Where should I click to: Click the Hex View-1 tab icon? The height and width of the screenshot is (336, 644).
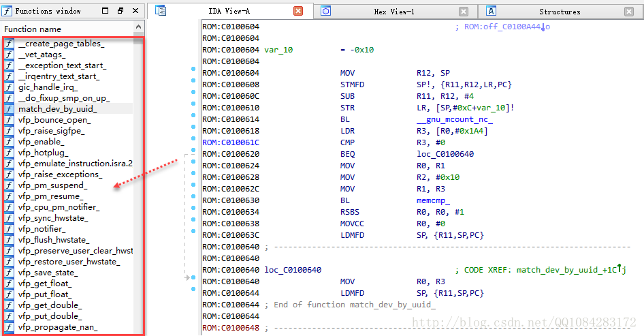[x=325, y=11]
